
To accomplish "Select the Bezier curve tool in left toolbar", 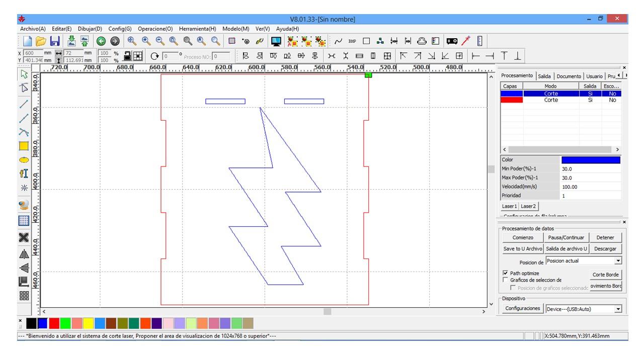I will 24,132.
